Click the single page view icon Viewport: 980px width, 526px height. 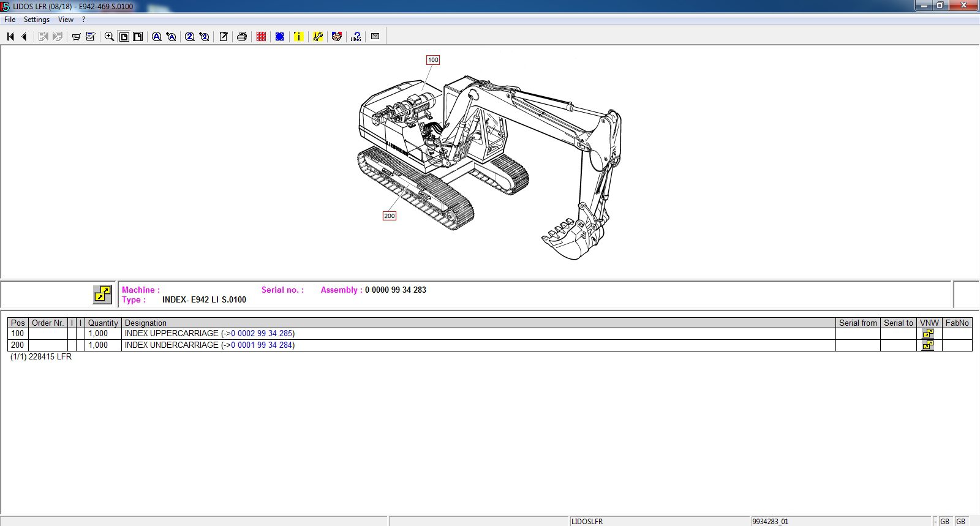pos(124,37)
